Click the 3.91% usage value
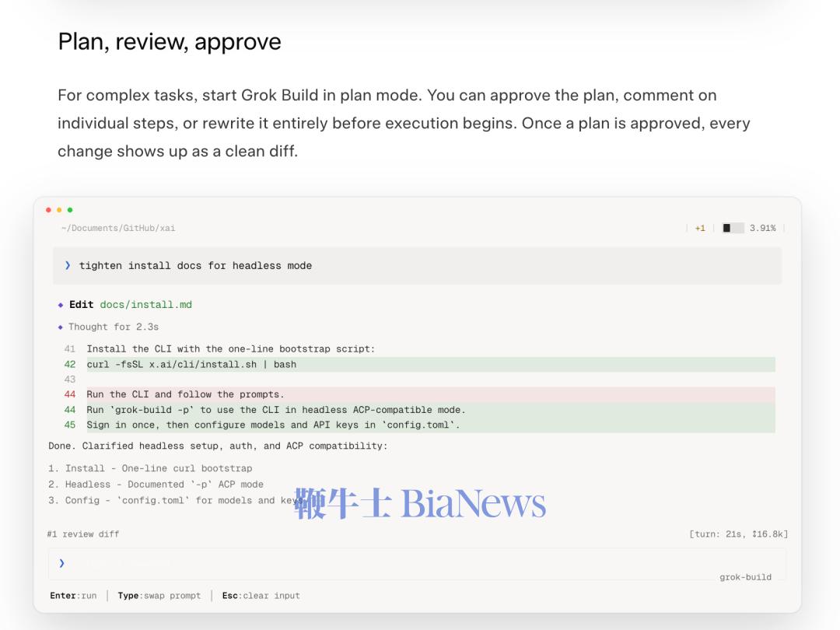Viewport: 840px width, 630px height. point(763,228)
